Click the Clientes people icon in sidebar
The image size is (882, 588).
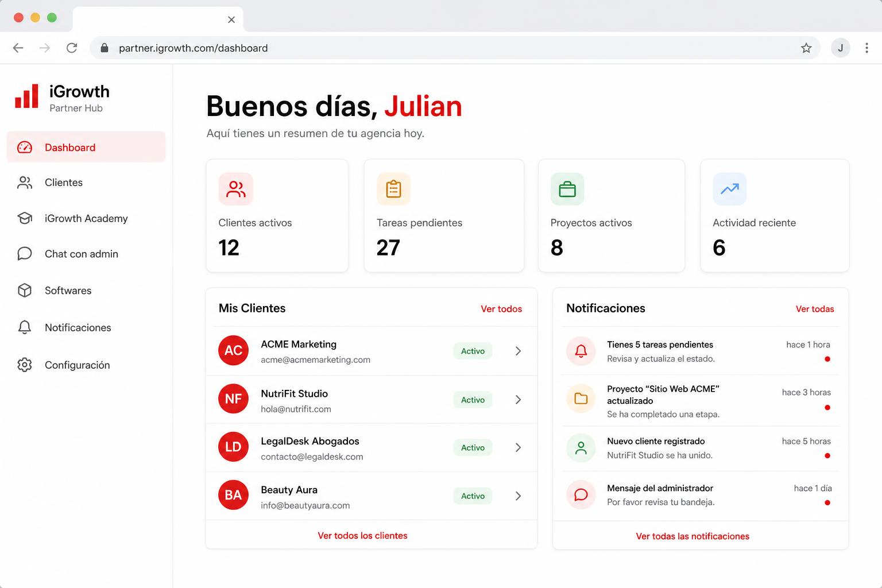tap(25, 183)
